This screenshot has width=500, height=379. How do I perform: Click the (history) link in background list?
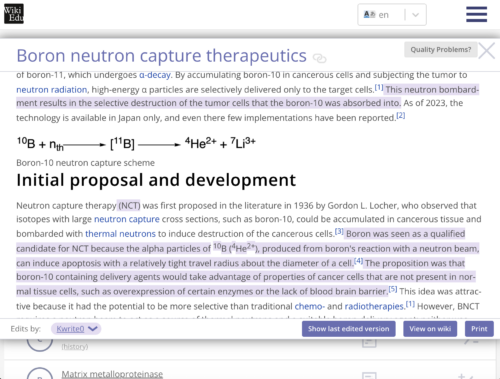coord(75,347)
